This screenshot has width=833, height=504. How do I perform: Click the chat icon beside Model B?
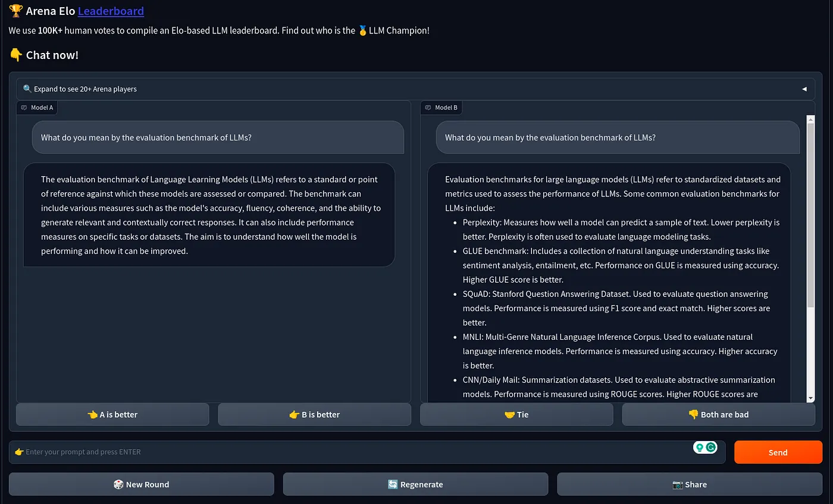pos(428,108)
